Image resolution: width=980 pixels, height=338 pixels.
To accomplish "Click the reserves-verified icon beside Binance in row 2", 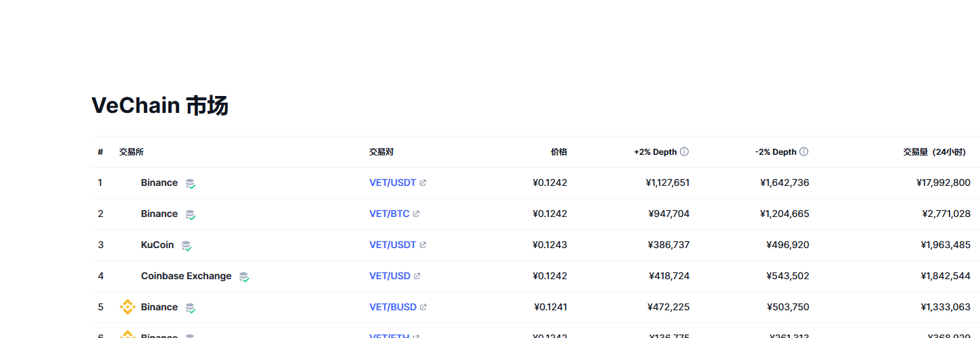I will pyautogui.click(x=191, y=214).
